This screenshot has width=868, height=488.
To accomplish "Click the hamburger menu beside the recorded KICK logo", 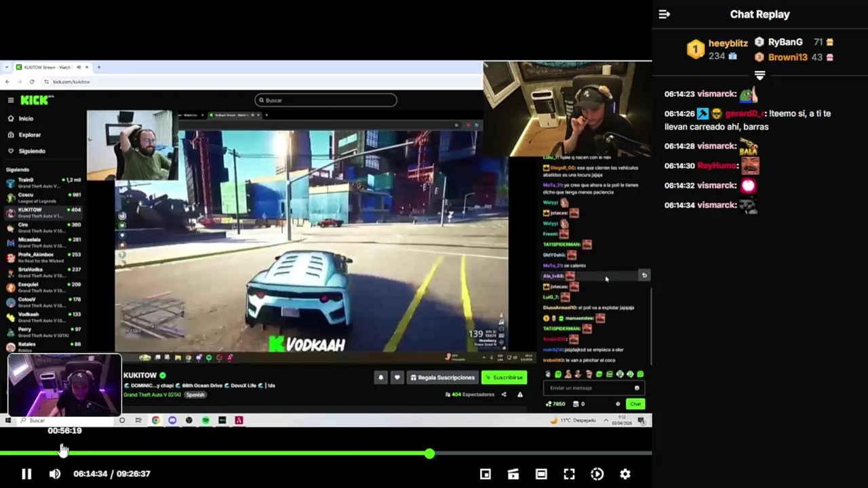I will coord(11,100).
